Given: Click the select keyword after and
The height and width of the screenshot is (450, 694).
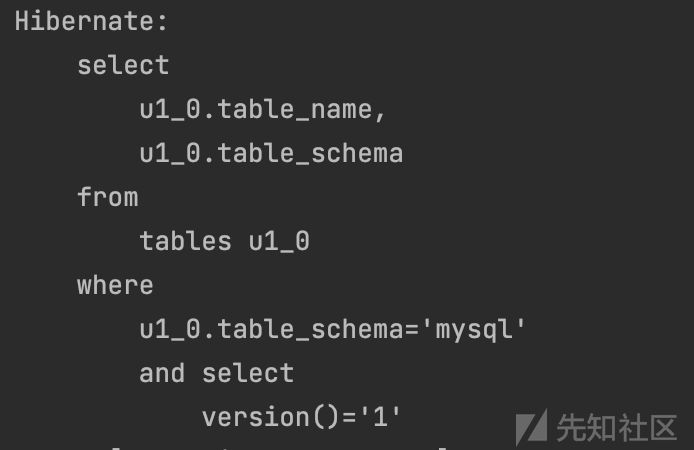Looking at the screenshot, I should click(x=248, y=373).
